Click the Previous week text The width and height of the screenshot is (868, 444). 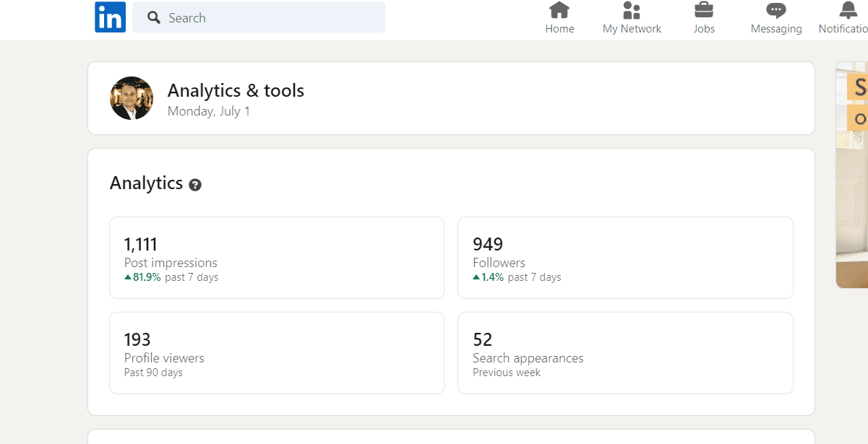click(x=507, y=373)
